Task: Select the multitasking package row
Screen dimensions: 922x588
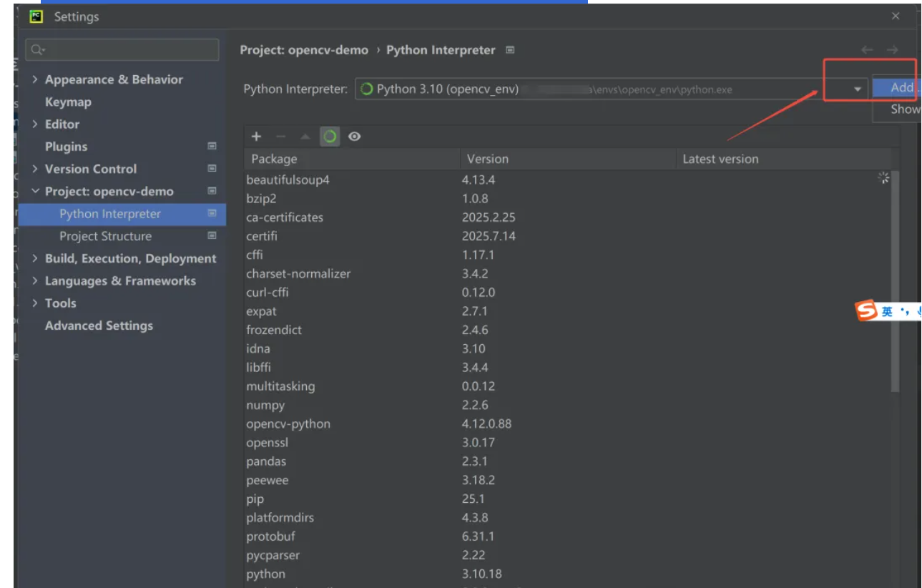Action: [568, 386]
